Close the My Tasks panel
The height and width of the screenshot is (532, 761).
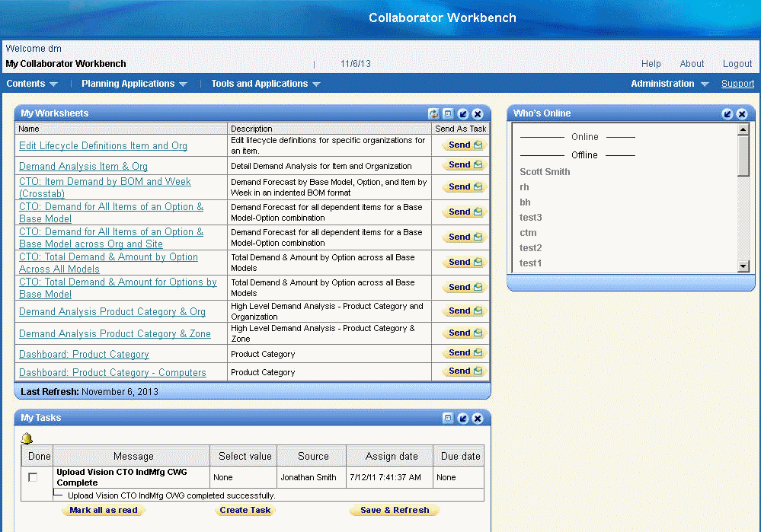click(x=478, y=418)
